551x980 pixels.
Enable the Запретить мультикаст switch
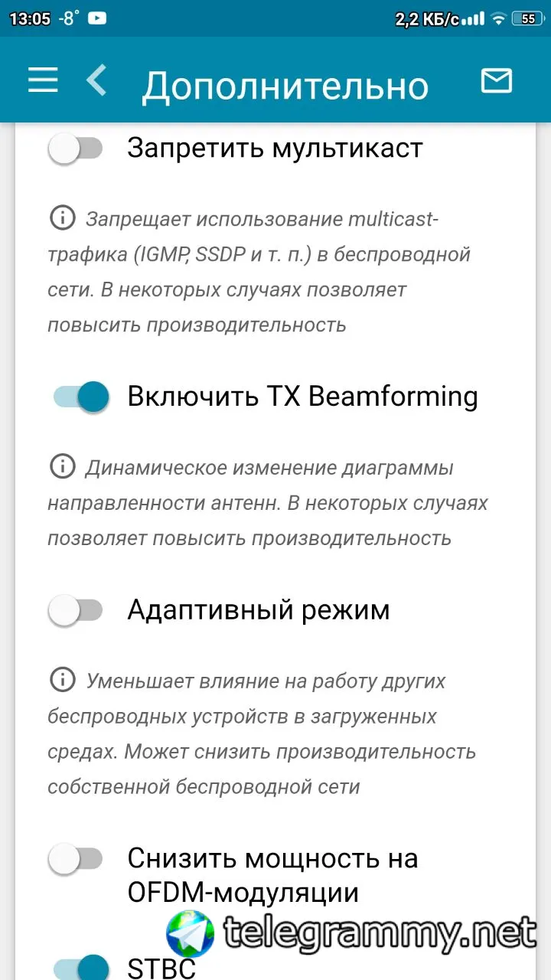click(76, 149)
